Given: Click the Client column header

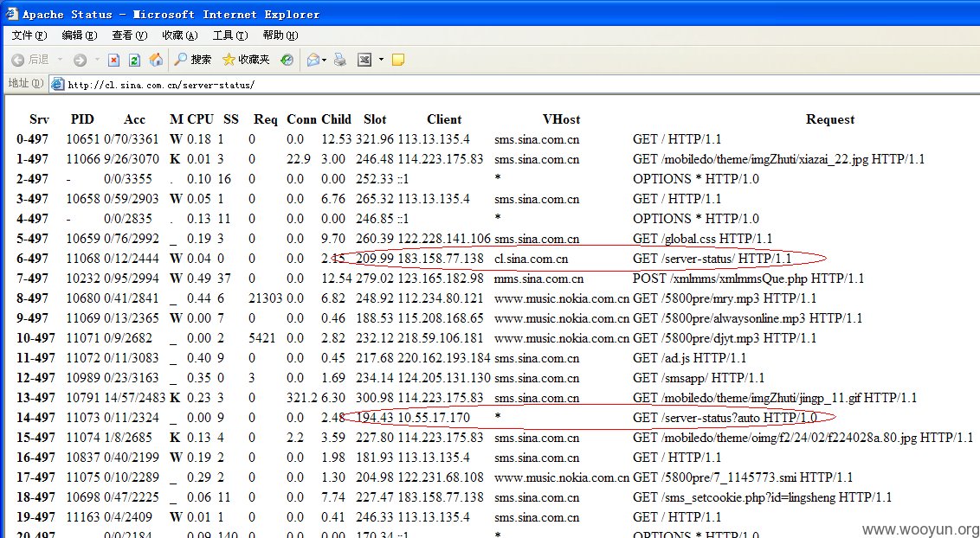Looking at the screenshot, I should pyautogui.click(x=444, y=119).
